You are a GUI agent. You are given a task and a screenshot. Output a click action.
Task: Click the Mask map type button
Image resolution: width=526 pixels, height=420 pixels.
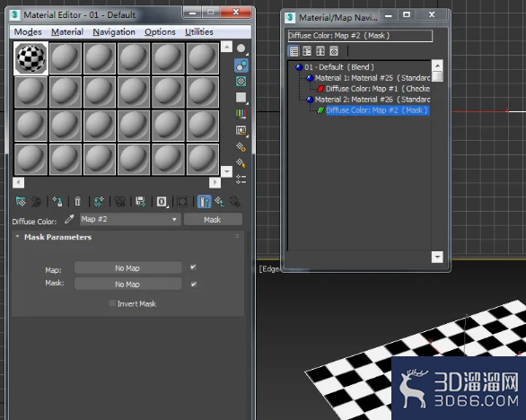213,219
